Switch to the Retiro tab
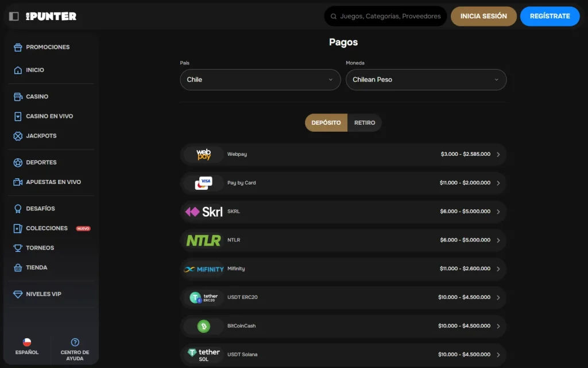588x368 pixels. point(365,123)
